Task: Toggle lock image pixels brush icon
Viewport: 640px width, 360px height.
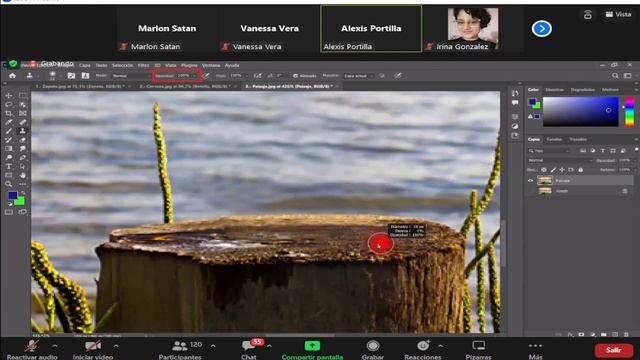Action: click(553, 169)
